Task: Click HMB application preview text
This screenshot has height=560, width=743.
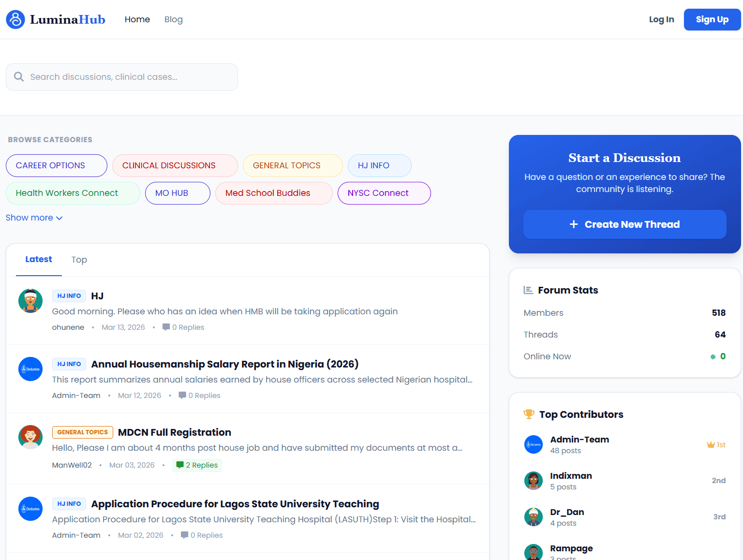Action: click(x=225, y=311)
